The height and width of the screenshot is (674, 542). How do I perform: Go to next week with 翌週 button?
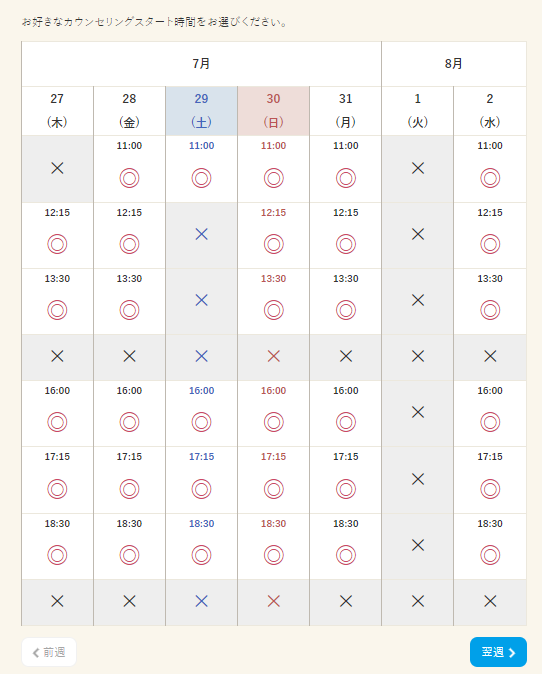pyautogui.click(x=498, y=652)
